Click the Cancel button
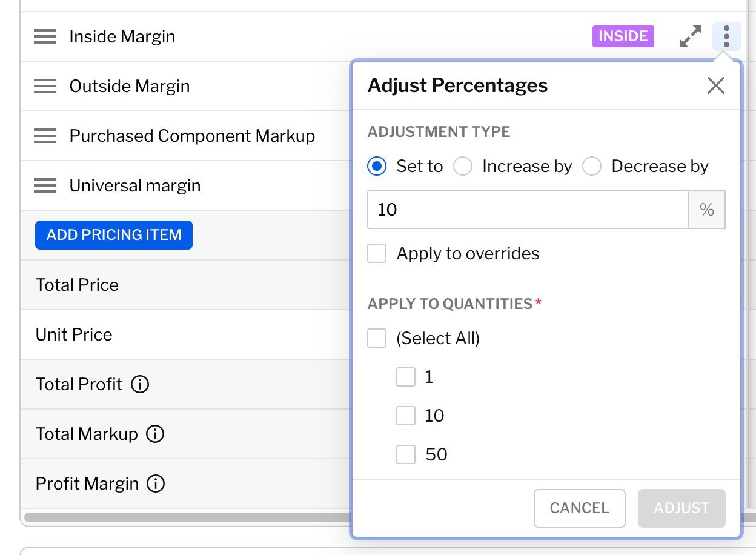Image resolution: width=756 pixels, height=555 pixels. click(579, 508)
